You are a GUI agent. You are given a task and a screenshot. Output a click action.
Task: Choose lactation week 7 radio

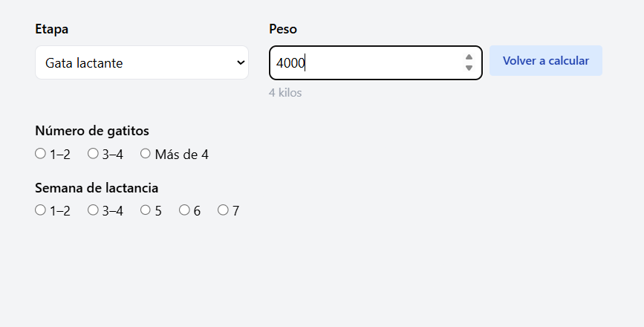pyautogui.click(x=223, y=210)
